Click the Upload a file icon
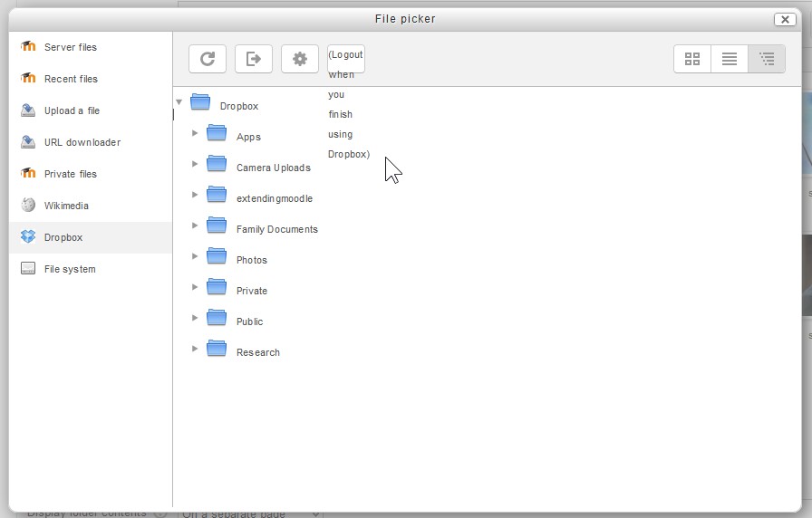 (x=28, y=110)
